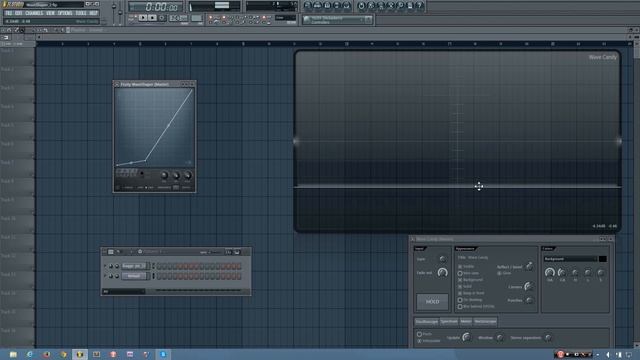
Task: Open the first window shortcut icon in top toolbar
Action: coord(308,5)
